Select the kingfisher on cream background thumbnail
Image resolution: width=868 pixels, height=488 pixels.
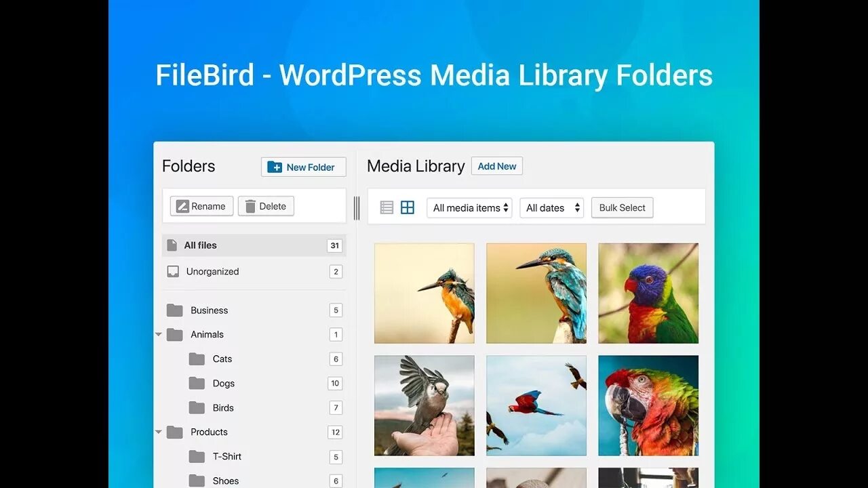[x=425, y=293]
